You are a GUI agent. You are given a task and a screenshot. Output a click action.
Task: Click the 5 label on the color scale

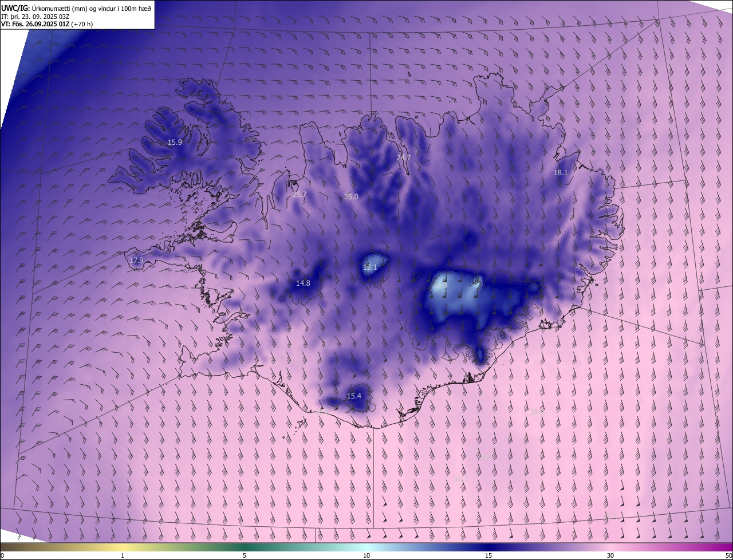coord(245,555)
